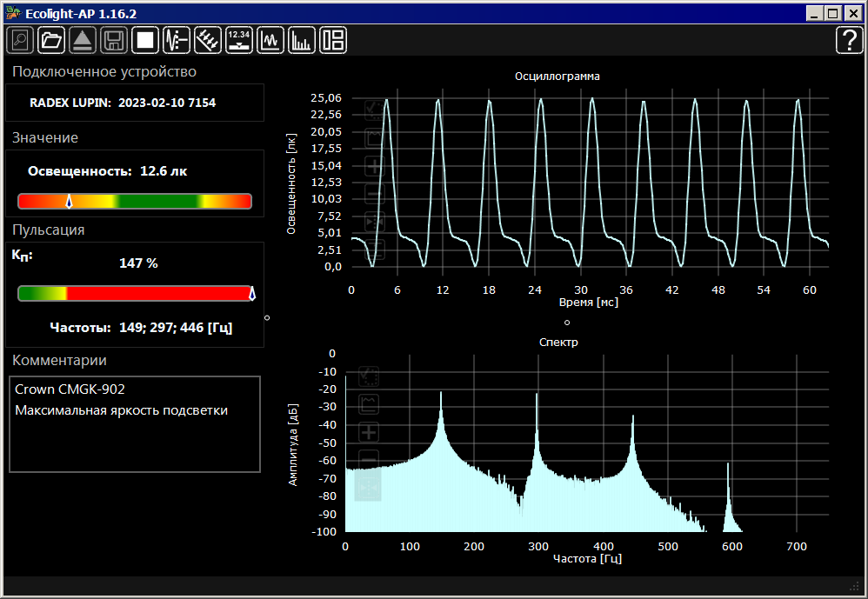Image resolution: width=868 pixels, height=599 pixels.
Task: Click the Спектр chart title
Action: 558,343
